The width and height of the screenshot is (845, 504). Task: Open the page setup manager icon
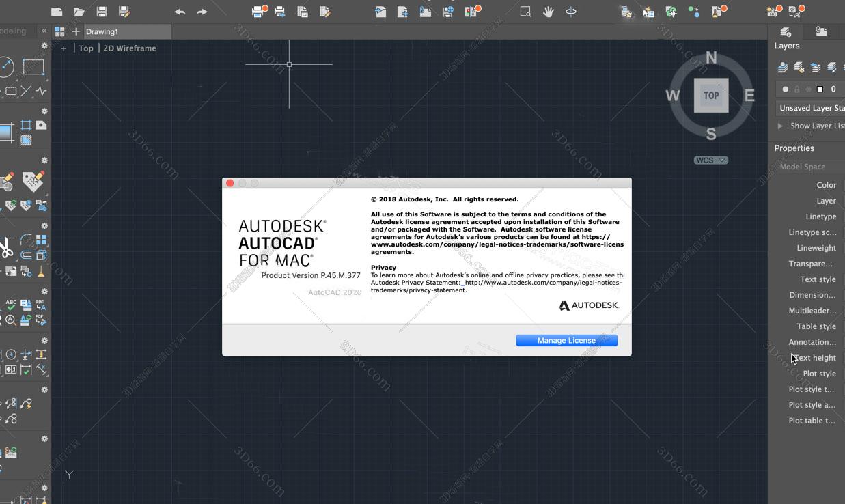pyautogui.click(x=302, y=12)
